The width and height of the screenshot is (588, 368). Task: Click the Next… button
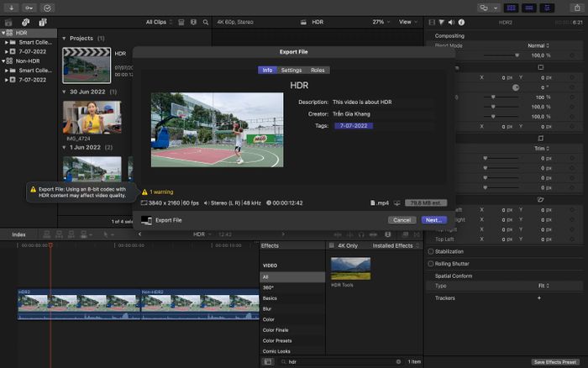[x=434, y=220]
